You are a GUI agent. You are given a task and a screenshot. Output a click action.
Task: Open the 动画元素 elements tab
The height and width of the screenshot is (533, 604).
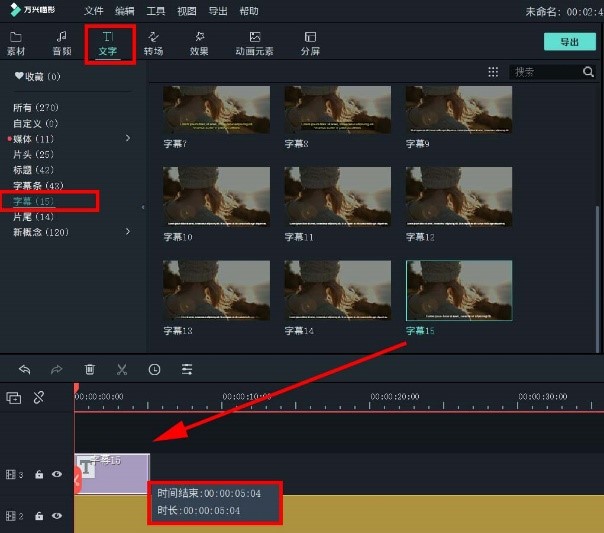(x=255, y=44)
